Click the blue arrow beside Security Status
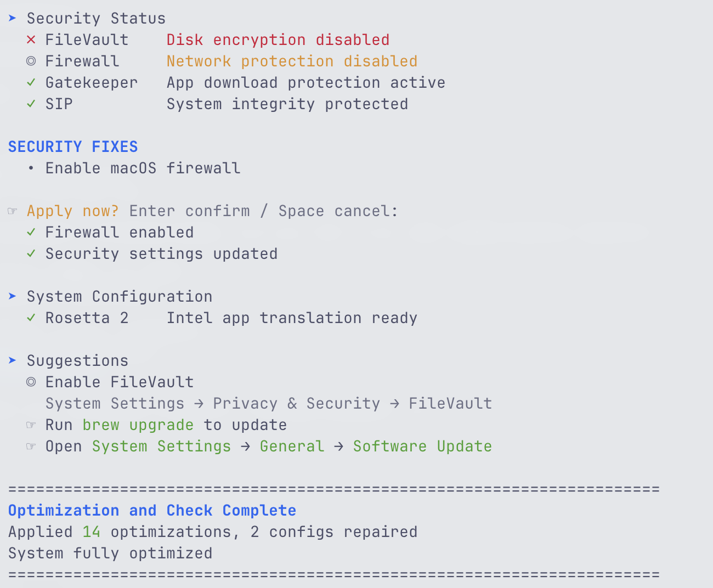Screen dimensions: 713x588 (x=13, y=19)
